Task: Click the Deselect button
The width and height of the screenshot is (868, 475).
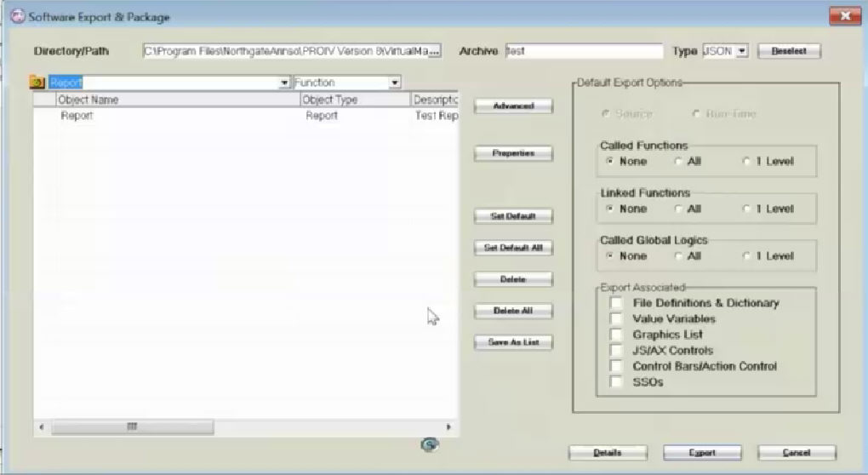Action: (x=789, y=51)
